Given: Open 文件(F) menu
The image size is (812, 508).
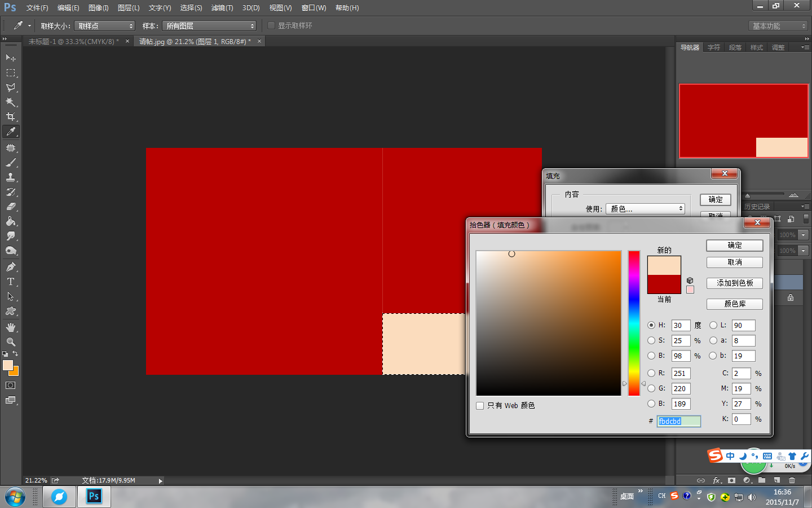Looking at the screenshot, I should [x=37, y=8].
